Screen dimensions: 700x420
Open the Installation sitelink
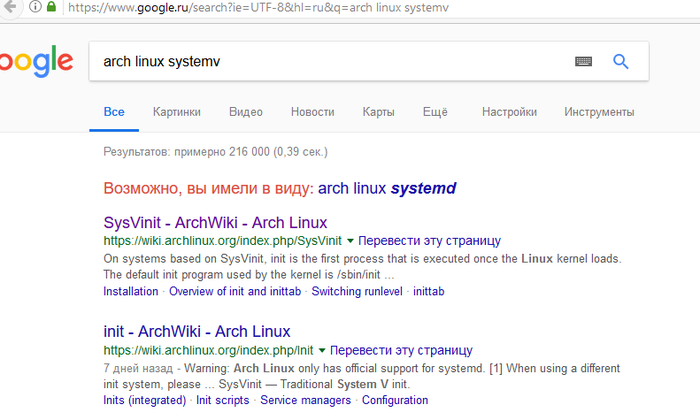[131, 291]
